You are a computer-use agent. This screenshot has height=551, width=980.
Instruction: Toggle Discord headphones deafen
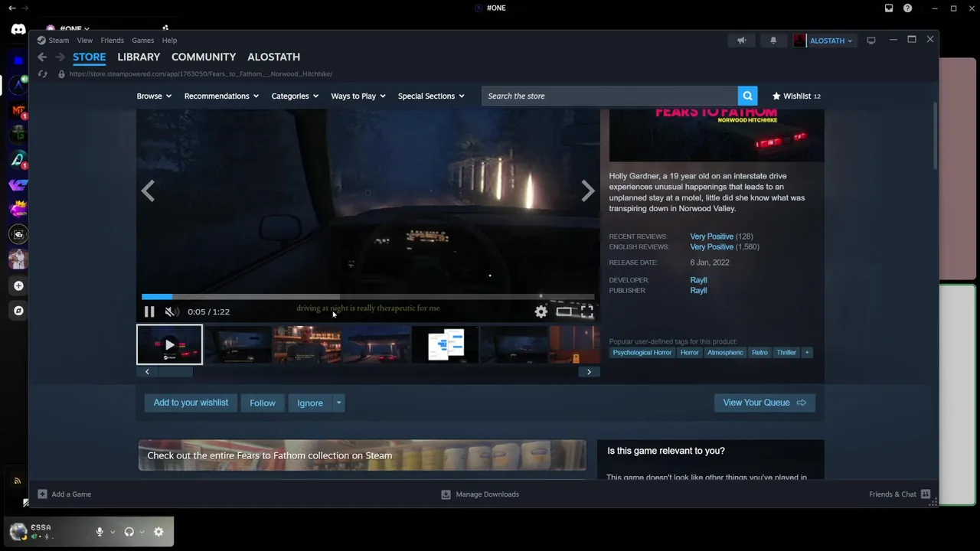[129, 532]
